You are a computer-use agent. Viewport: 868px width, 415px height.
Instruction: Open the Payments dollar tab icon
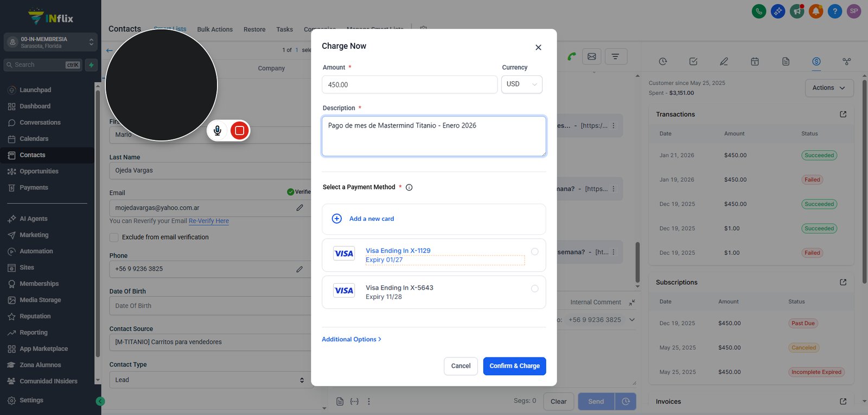pos(816,61)
